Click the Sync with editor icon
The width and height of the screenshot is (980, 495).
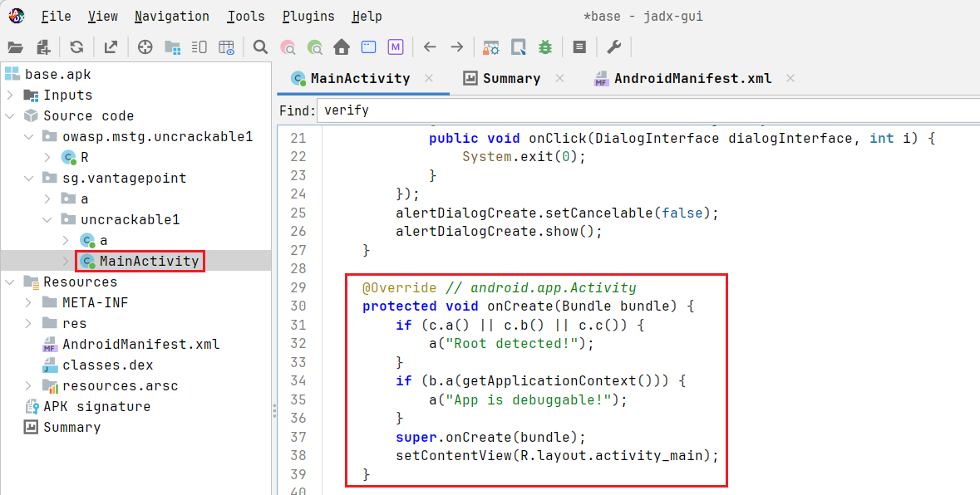click(145, 47)
